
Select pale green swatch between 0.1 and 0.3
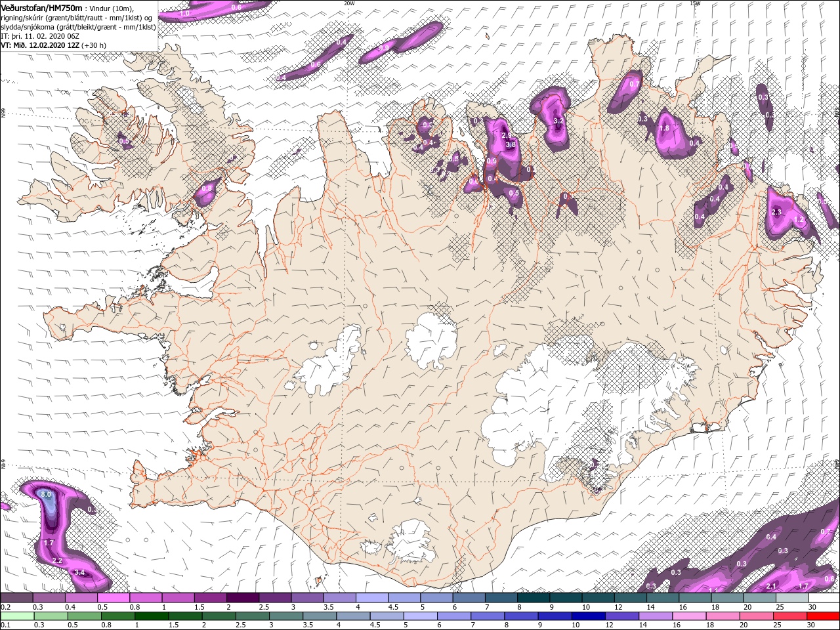(17, 616)
